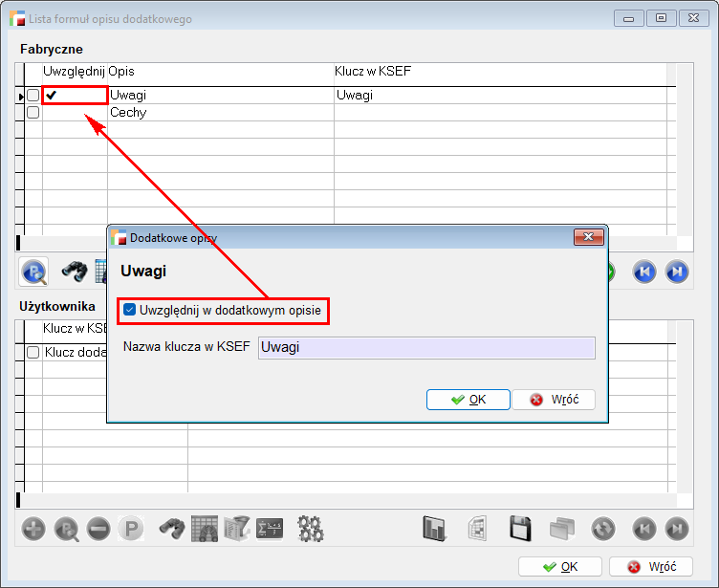Click the plus add icon in the Użytkownika toolbar
Image resolution: width=719 pixels, height=588 pixels.
tap(33, 528)
